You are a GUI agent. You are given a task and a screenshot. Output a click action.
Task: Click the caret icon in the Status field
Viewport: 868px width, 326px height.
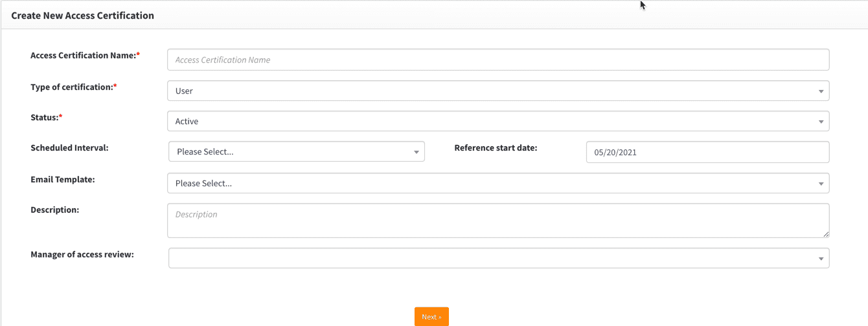(821, 122)
